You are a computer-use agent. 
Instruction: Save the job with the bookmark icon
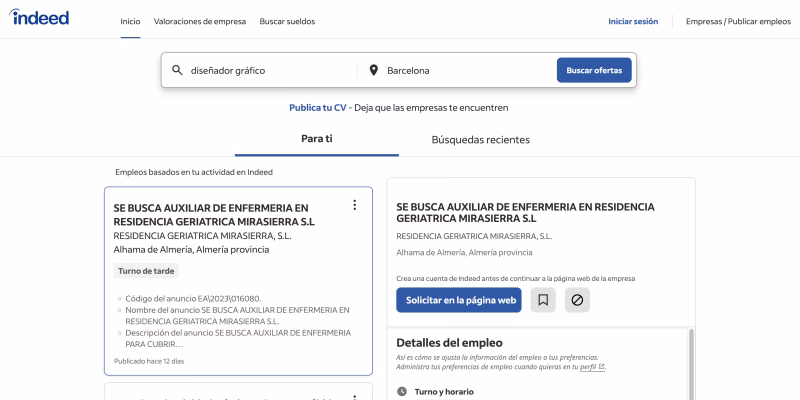(x=543, y=300)
